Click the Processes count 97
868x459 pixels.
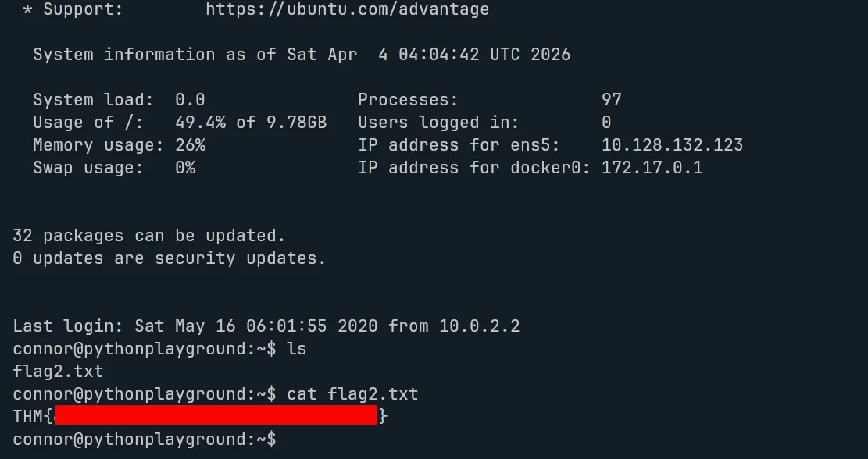pyautogui.click(x=612, y=100)
